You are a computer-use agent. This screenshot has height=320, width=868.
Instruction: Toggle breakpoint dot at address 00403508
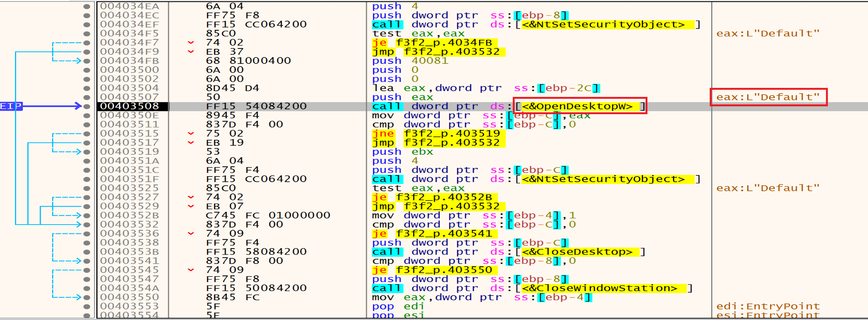pyautogui.click(x=87, y=106)
